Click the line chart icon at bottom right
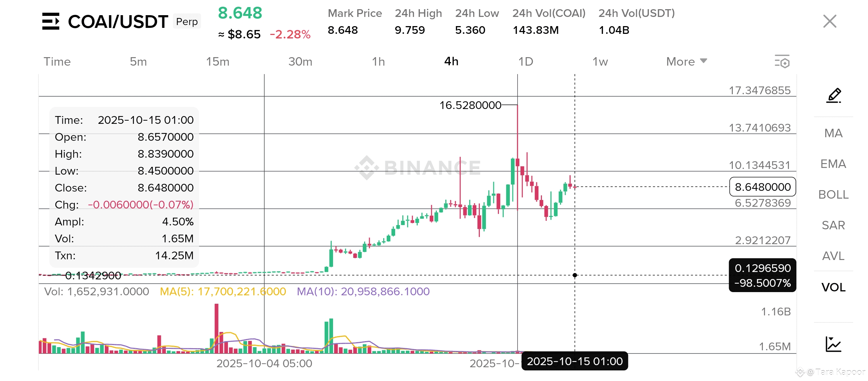Viewport: 868px width, 381px height. 833,344
